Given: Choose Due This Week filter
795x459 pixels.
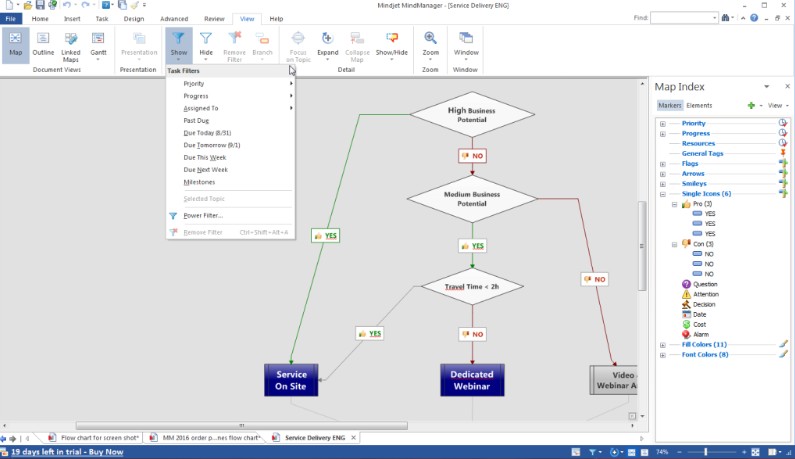Looking at the screenshot, I should click(205, 157).
